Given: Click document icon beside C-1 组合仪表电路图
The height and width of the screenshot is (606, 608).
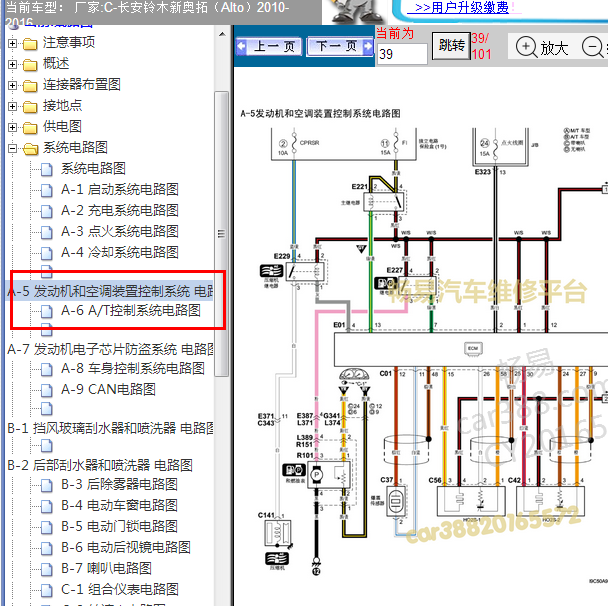Looking at the screenshot, I should click(47, 589).
